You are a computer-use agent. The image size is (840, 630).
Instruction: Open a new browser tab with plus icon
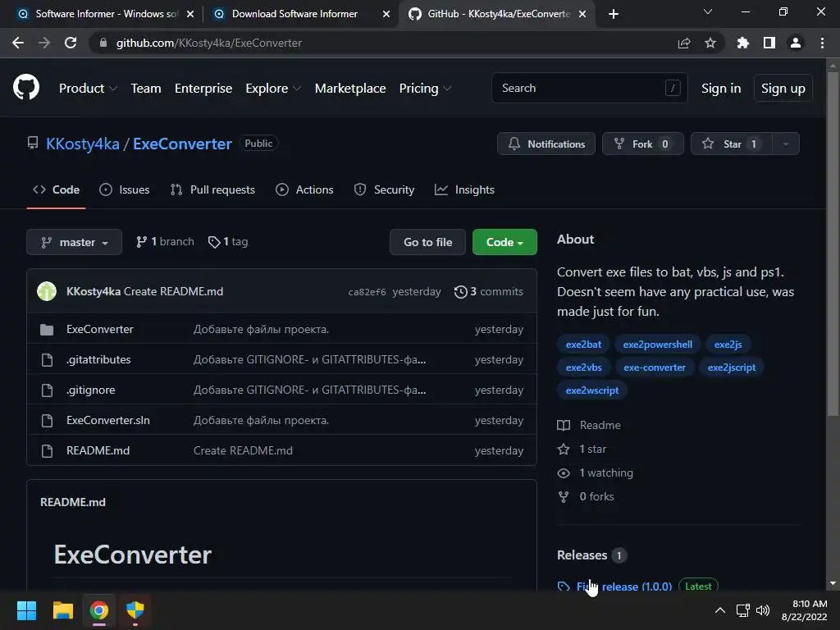614,14
